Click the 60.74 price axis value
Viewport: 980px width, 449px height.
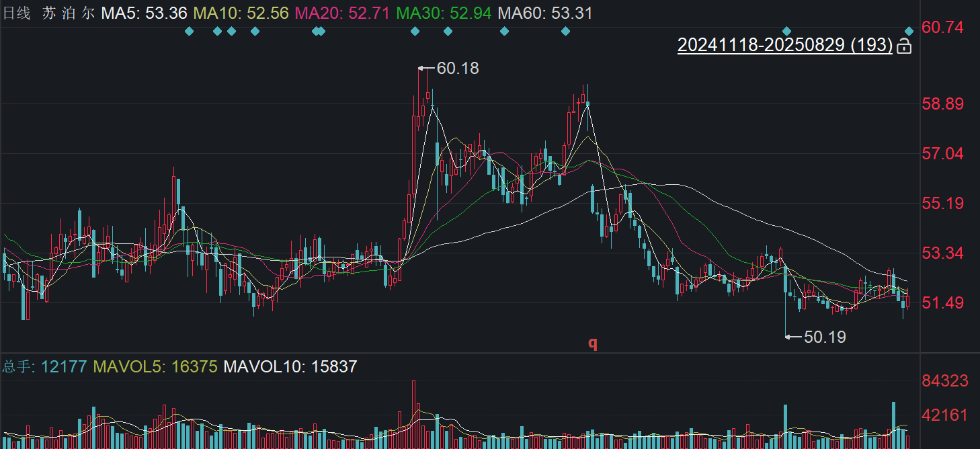click(943, 28)
